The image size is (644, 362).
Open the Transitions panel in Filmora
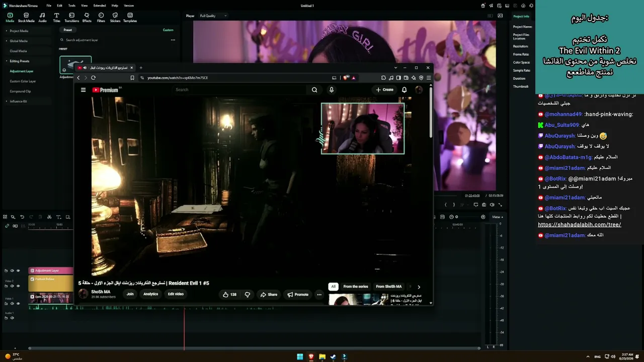[71, 18]
